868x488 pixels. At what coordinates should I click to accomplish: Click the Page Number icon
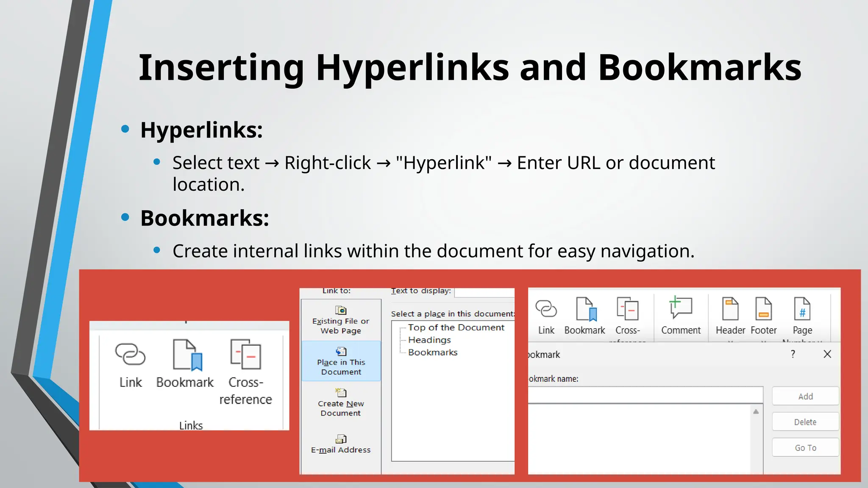coord(802,310)
